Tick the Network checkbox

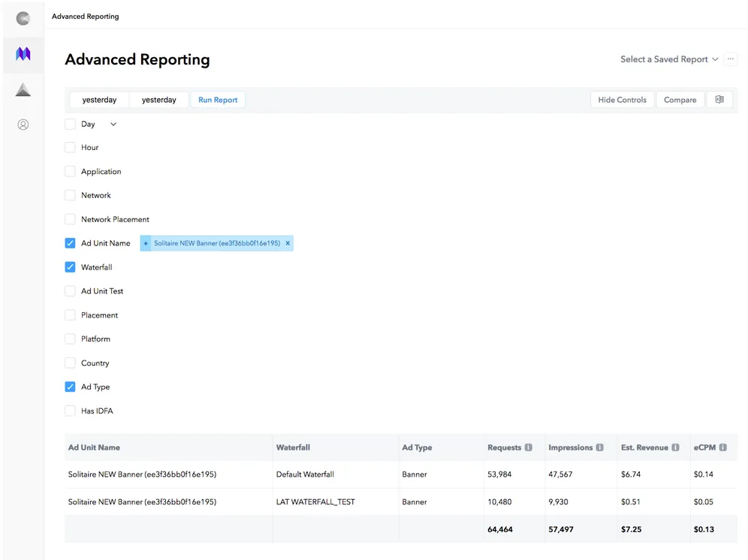pos(70,195)
